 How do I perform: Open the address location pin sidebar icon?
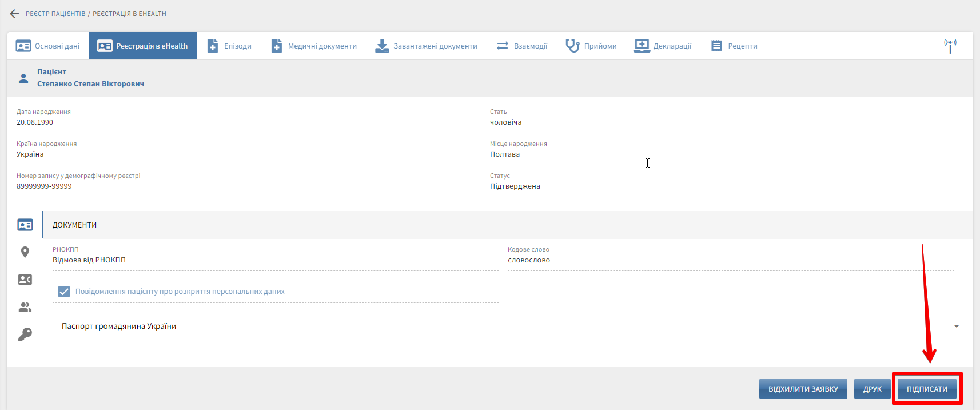[25, 252]
